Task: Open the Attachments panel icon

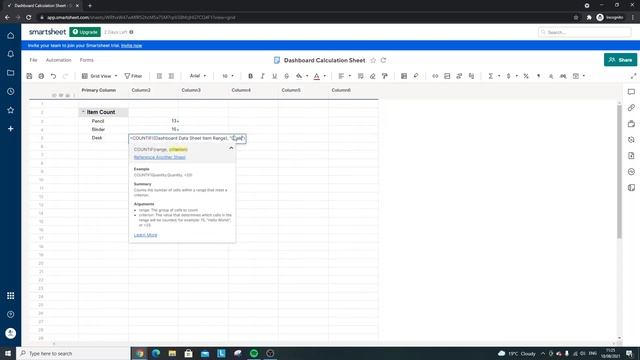Action: coord(631,108)
